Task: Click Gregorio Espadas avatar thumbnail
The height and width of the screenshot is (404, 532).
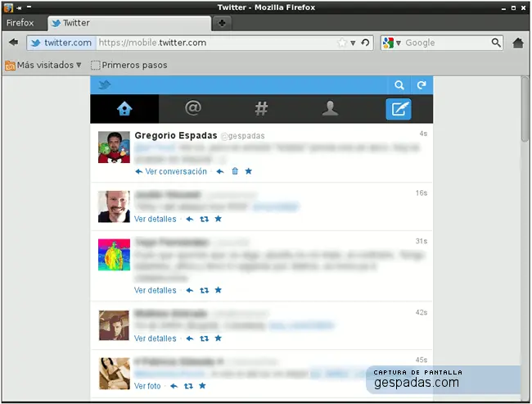Action: (x=114, y=148)
